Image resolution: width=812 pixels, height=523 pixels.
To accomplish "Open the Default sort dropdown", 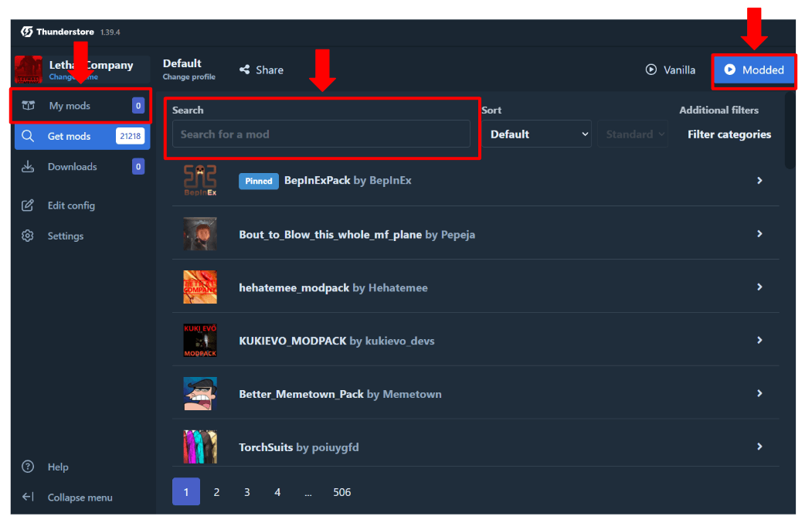I will coord(536,134).
